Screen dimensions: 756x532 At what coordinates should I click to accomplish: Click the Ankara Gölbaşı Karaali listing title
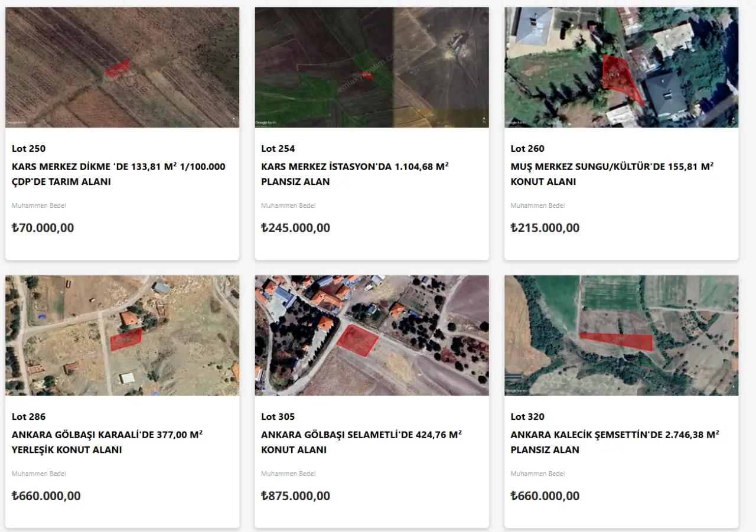click(x=107, y=442)
